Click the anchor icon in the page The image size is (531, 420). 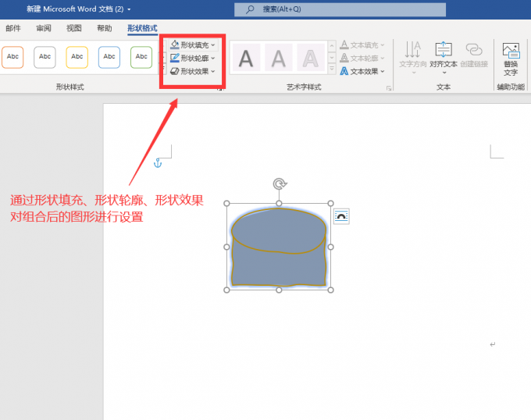tap(158, 163)
